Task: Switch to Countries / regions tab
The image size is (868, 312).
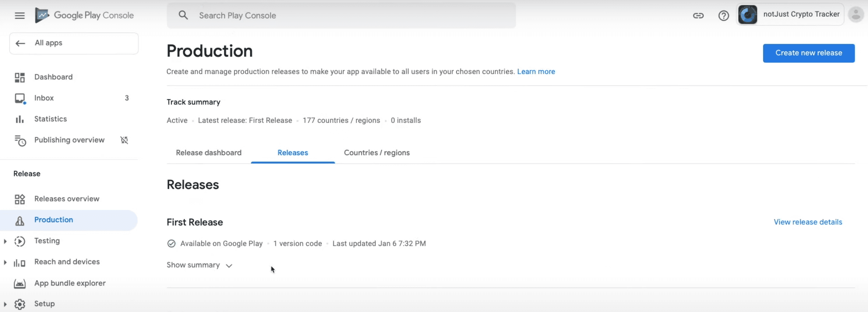Action: (376, 153)
